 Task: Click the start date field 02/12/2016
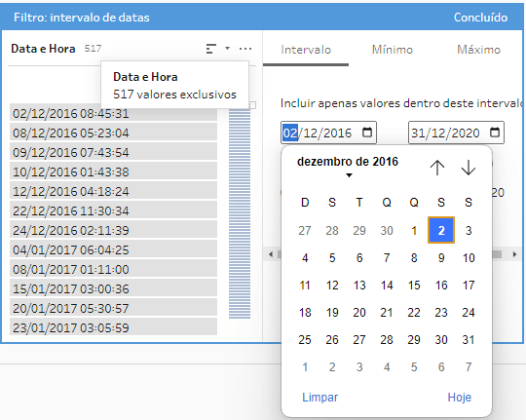coord(328,133)
